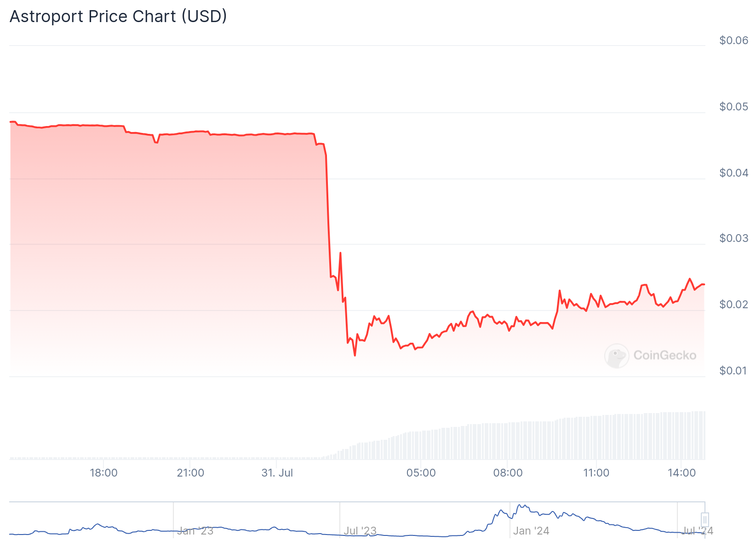This screenshot has width=756, height=552.
Task: Click the $0.02 price axis label
Action: coord(734,305)
